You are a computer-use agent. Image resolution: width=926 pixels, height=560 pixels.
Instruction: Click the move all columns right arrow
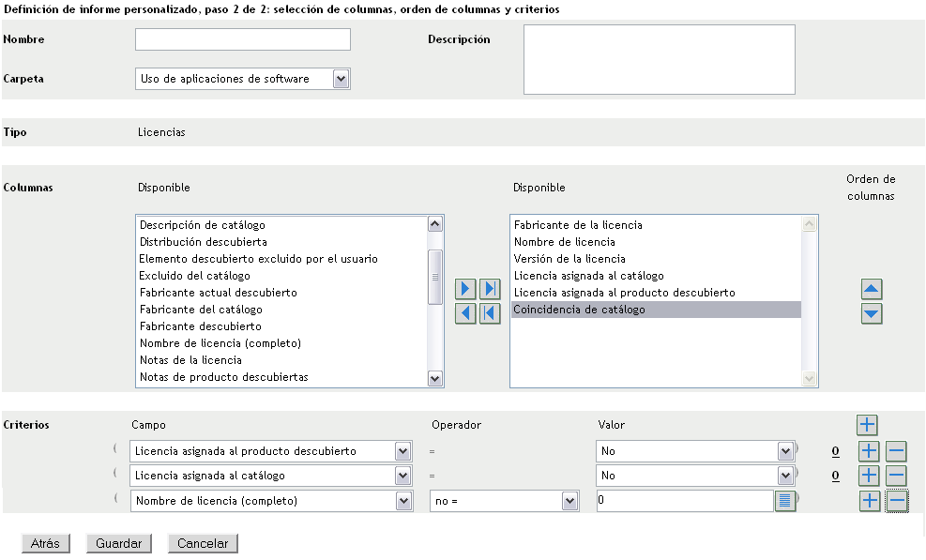click(x=489, y=289)
